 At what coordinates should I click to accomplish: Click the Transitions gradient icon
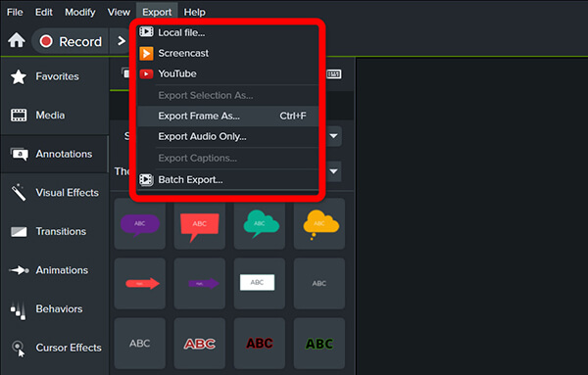click(x=19, y=232)
